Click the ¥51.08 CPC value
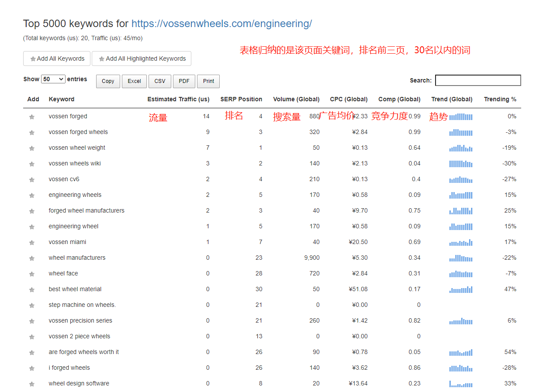Screen dimensions: 557x392 click(358, 289)
